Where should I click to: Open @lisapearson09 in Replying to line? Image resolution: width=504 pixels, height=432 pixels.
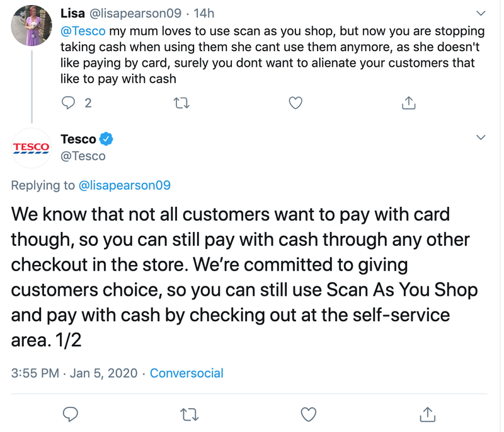(x=124, y=185)
